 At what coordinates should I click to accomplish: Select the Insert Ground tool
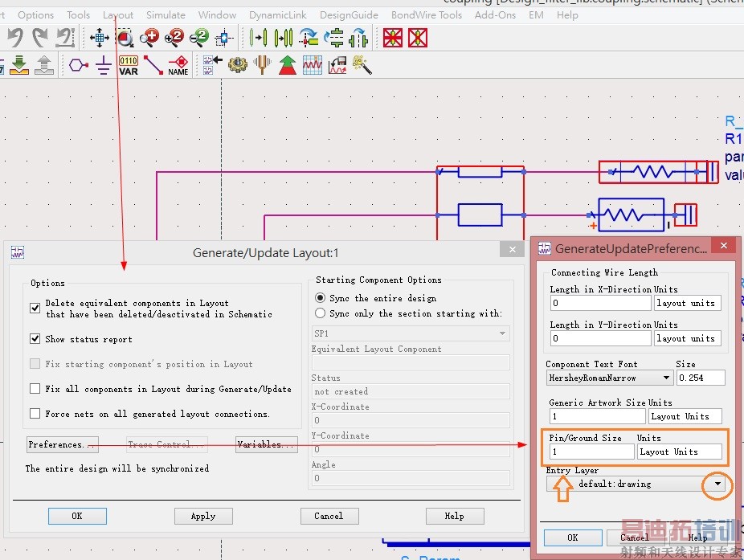coord(103,65)
